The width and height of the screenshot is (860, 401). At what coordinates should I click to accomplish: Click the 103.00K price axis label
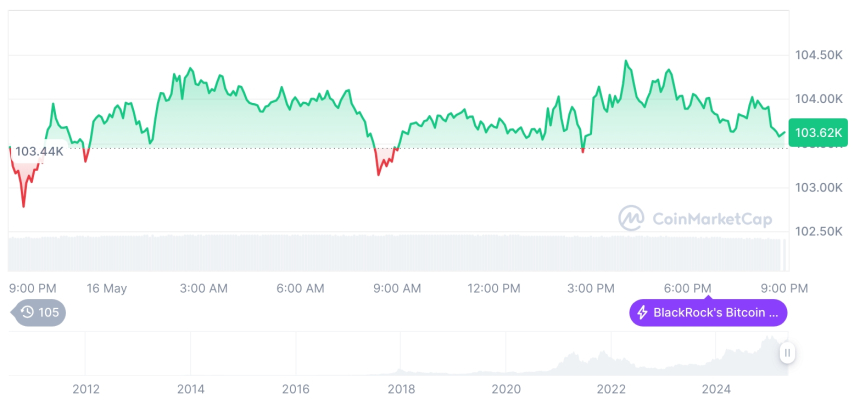pyautogui.click(x=816, y=187)
